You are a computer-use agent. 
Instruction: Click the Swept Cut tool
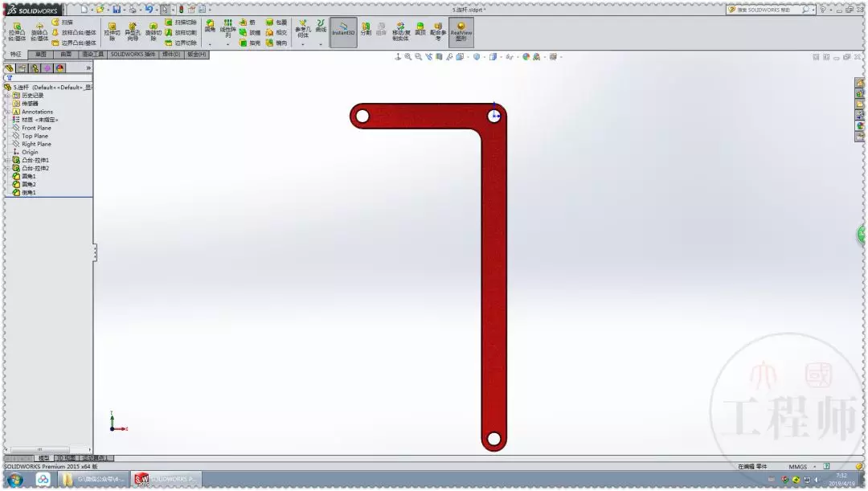point(181,23)
